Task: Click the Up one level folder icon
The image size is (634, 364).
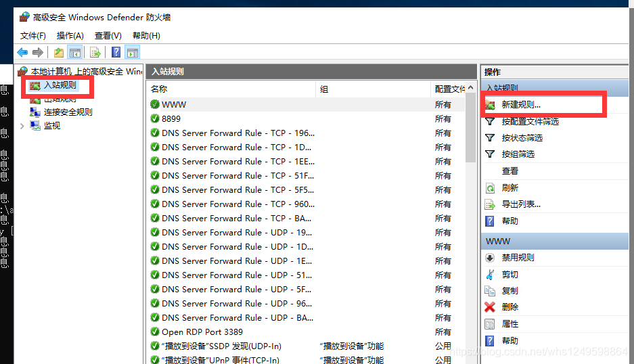Action: click(x=59, y=53)
